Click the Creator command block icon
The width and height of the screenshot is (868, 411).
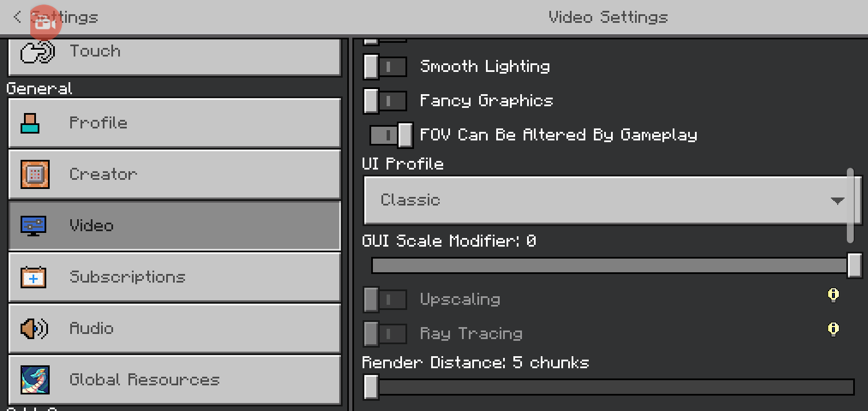point(35,174)
